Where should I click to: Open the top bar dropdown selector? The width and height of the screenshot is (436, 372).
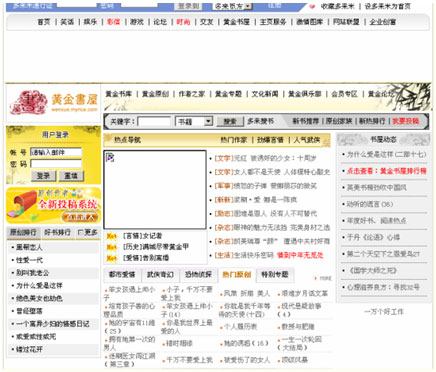pyautogui.click(x=233, y=6)
